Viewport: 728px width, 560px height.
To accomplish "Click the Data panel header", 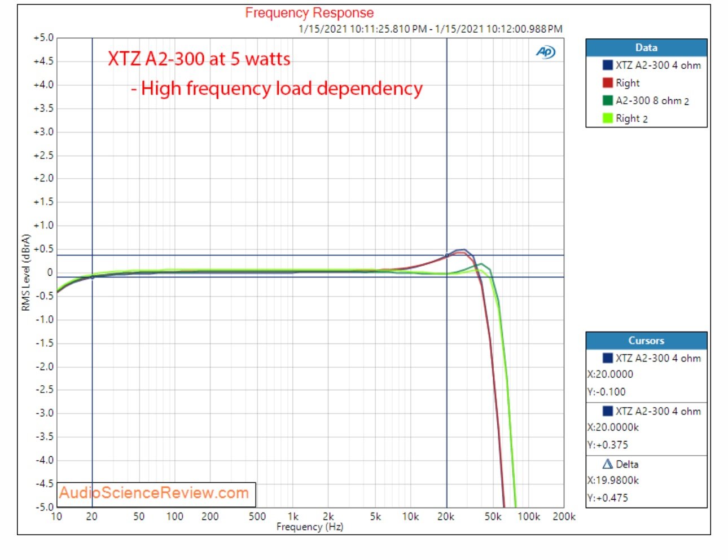I will point(646,48).
